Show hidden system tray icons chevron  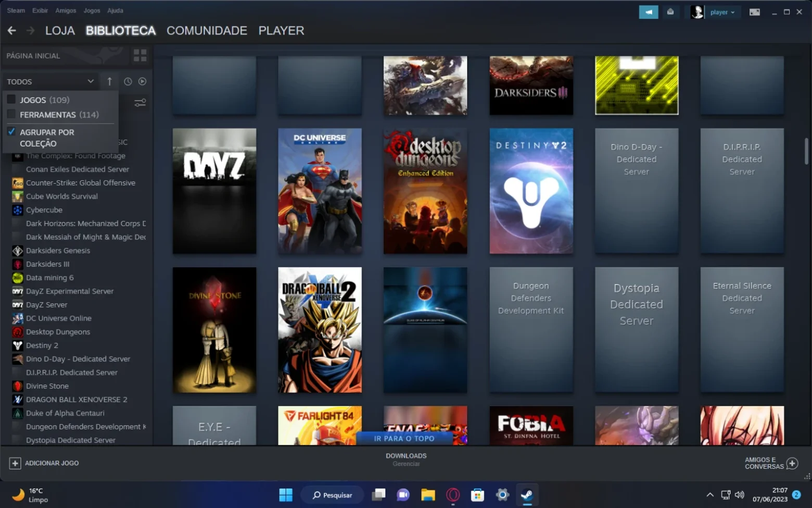click(x=710, y=495)
